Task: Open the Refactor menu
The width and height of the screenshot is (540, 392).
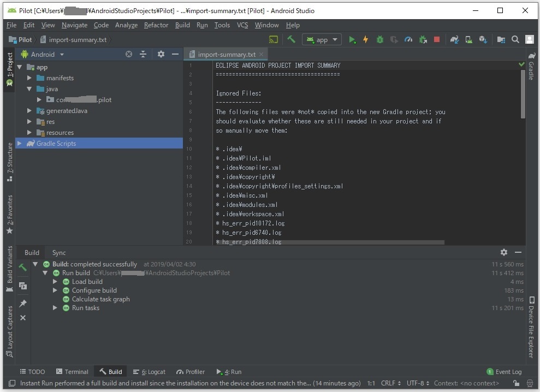Action: point(156,25)
